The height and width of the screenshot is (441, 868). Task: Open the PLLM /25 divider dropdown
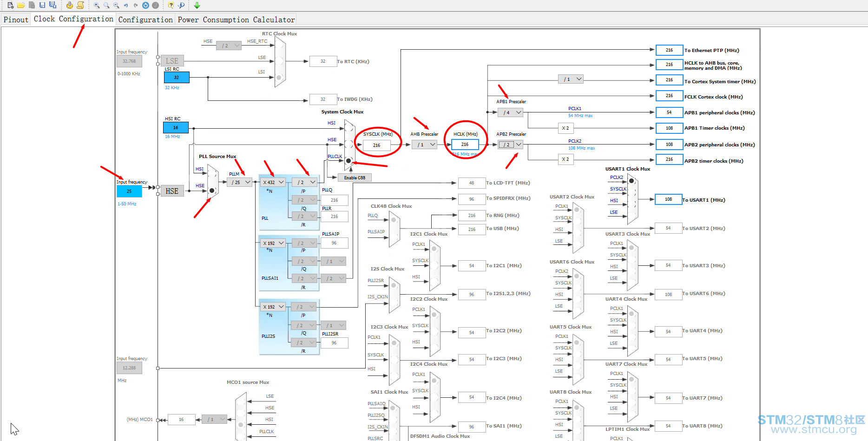point(240,182)
